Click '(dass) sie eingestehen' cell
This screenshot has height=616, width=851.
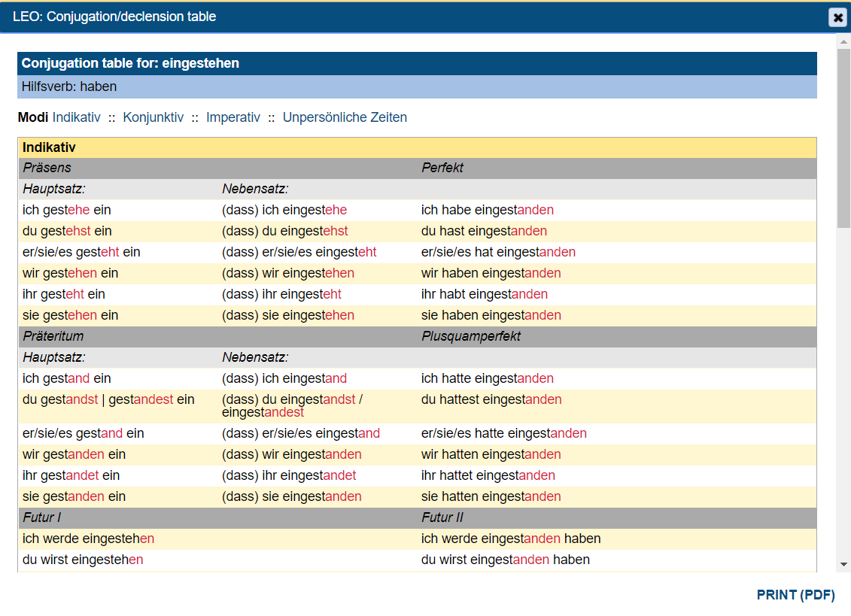pos(288,315)
